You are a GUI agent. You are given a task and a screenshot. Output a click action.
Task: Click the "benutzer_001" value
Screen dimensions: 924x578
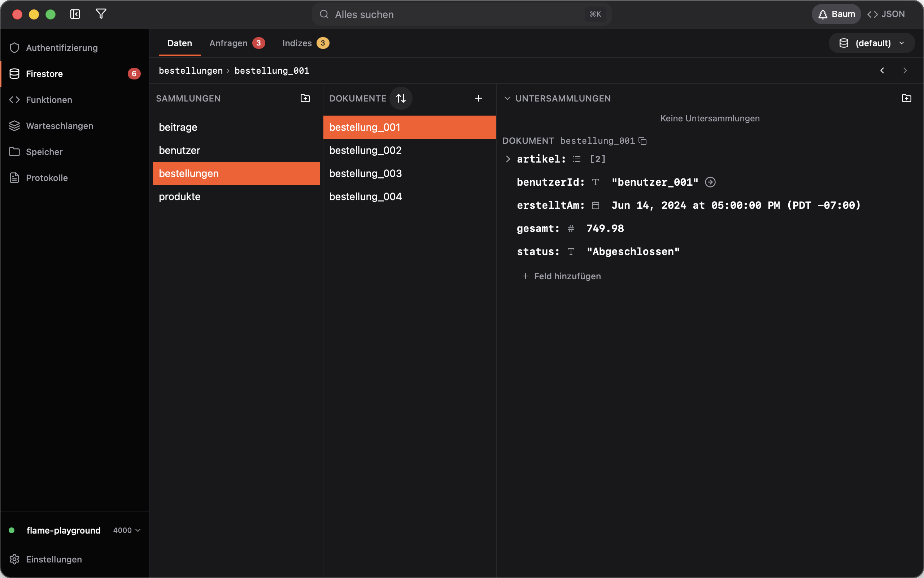655,182
